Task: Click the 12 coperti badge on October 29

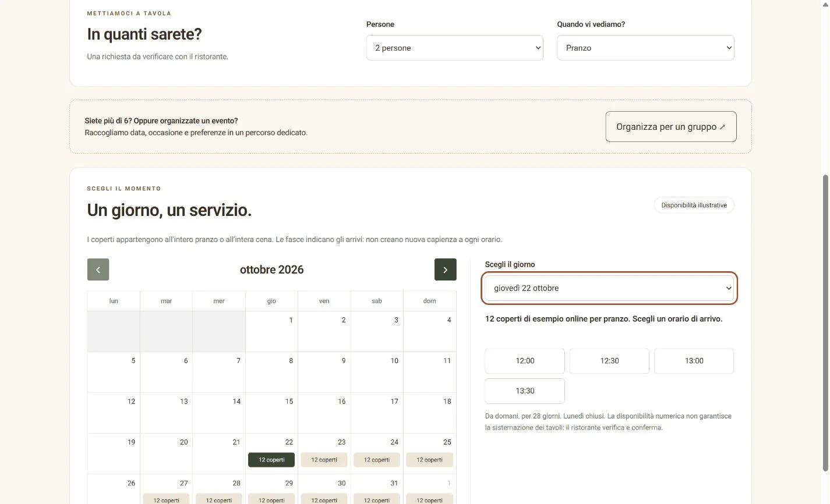Action: pos(271,499)
